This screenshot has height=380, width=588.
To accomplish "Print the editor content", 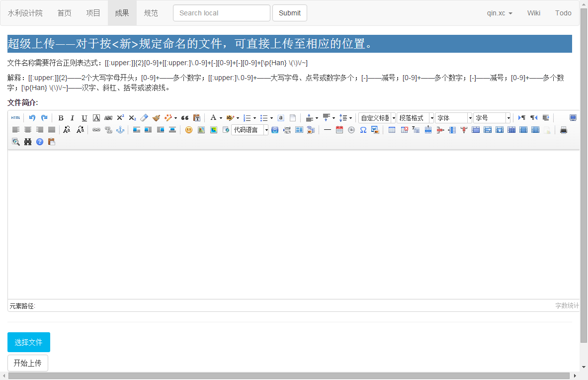I will pos(564,130).
